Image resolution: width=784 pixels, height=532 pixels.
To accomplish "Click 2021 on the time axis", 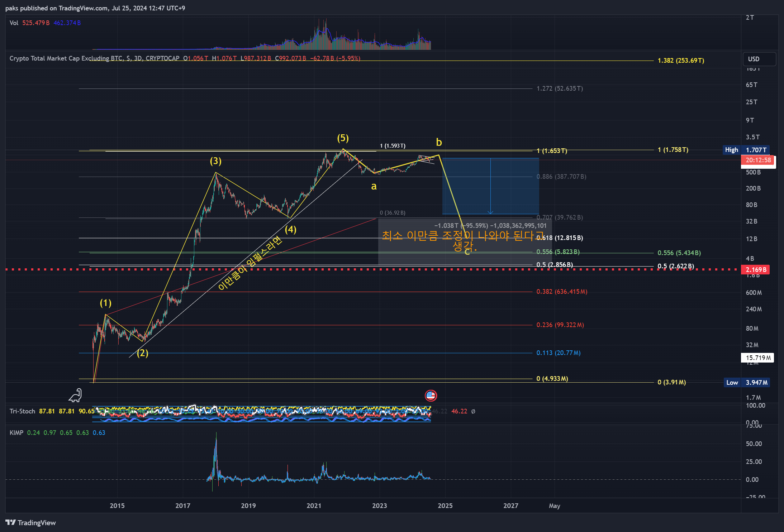I will coord(314,506).
